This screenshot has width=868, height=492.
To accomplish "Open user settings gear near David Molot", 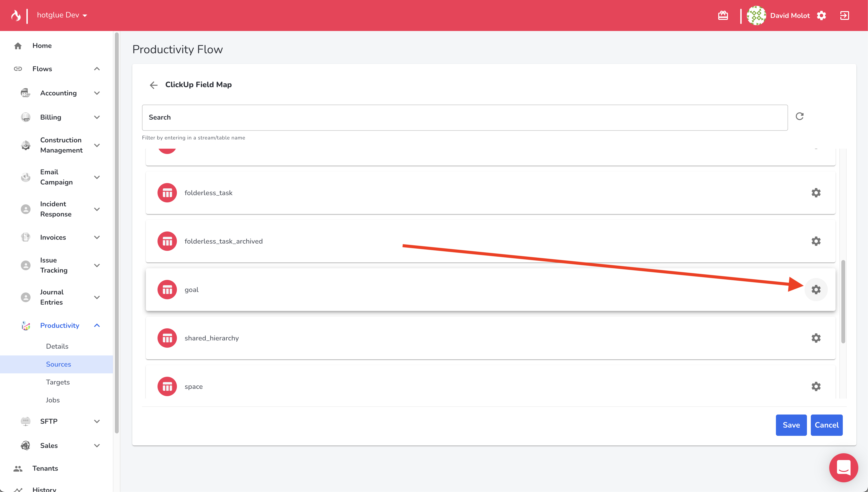I will [x=821, y=15].
